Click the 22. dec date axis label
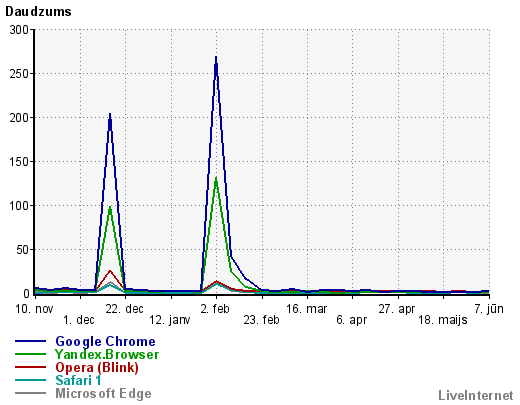520x405 pixels. click(x=124, y=309)
